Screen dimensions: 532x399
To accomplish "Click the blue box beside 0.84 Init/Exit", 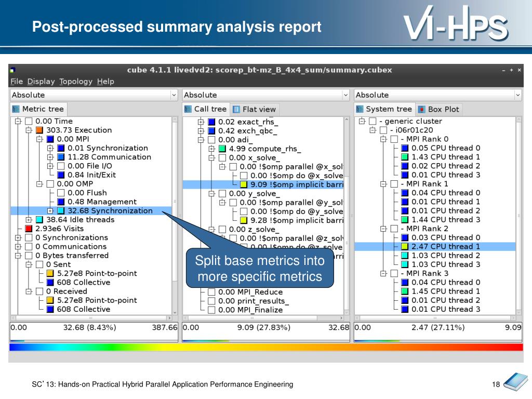I will pos(61,175).
